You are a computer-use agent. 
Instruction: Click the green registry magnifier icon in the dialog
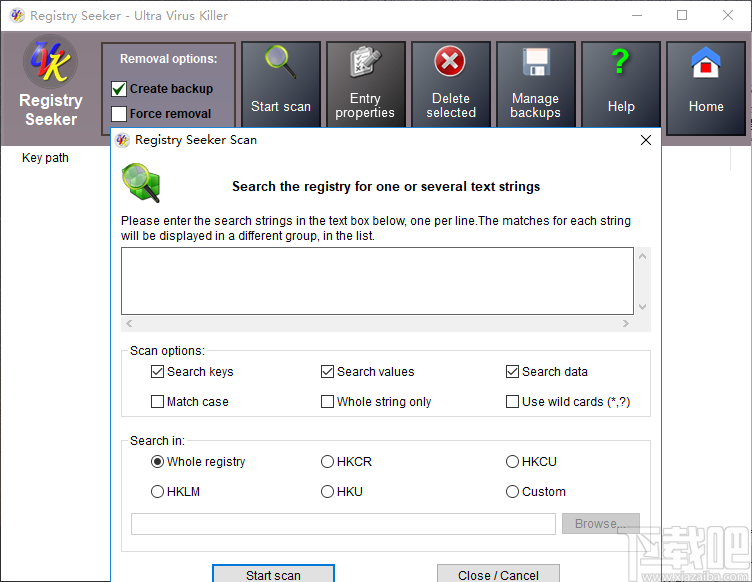pyautogui.click(x=141, y=183)
